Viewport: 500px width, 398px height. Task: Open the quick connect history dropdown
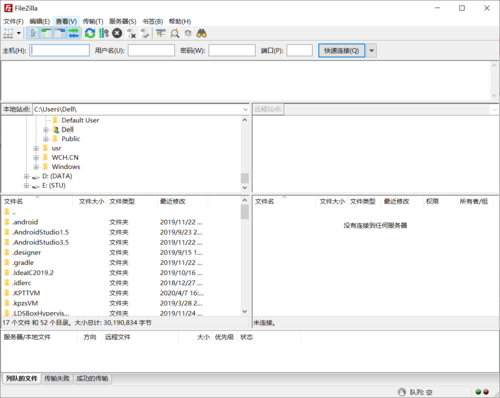coord(371,50)
